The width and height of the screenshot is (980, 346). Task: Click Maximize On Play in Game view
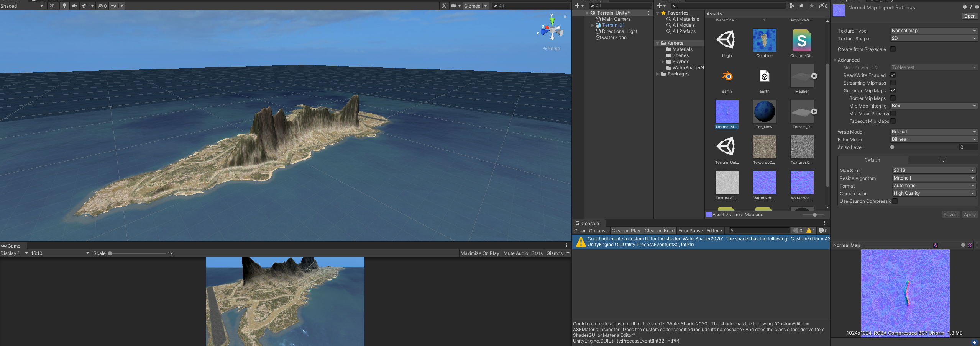coord(480,253)
